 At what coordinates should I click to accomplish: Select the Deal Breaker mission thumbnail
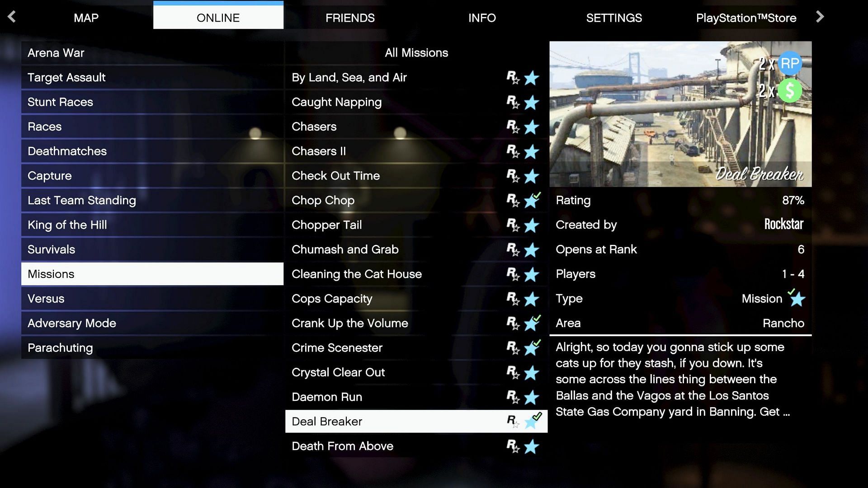pos(679,114)
